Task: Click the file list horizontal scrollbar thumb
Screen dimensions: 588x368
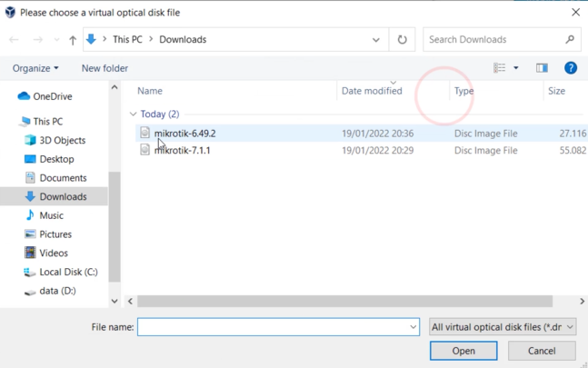Action: point(344,301)
